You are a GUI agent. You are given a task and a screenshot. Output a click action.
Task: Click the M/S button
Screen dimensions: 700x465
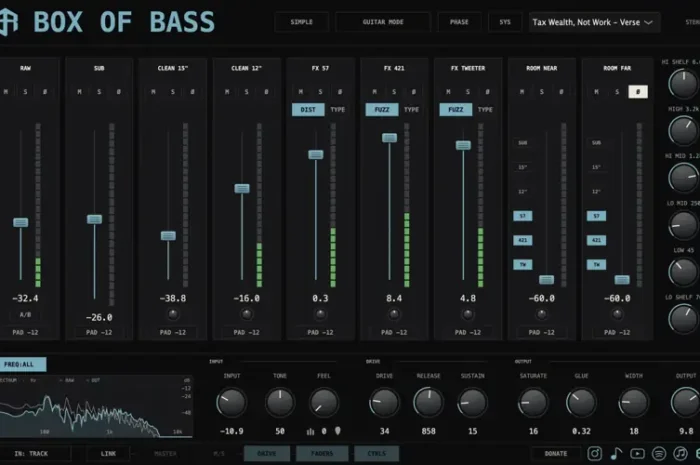coord(219,453)
